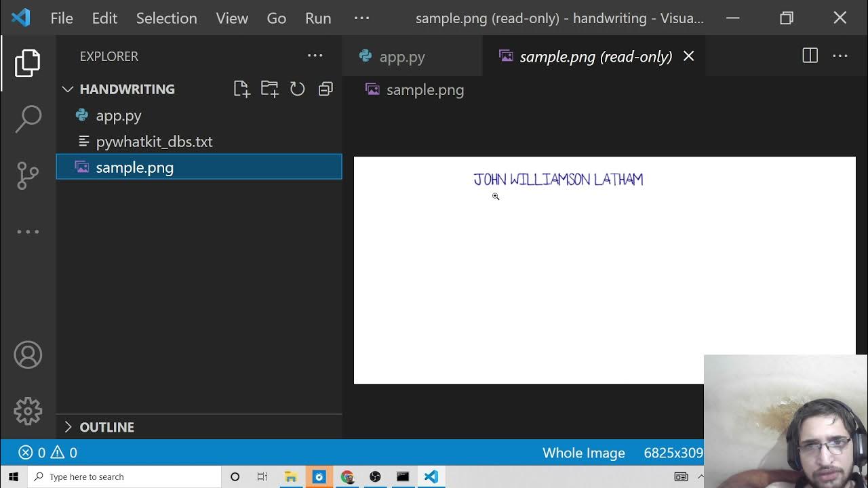Open the Search view in activity bar
The image size is (868, 488).
(28, 119)
